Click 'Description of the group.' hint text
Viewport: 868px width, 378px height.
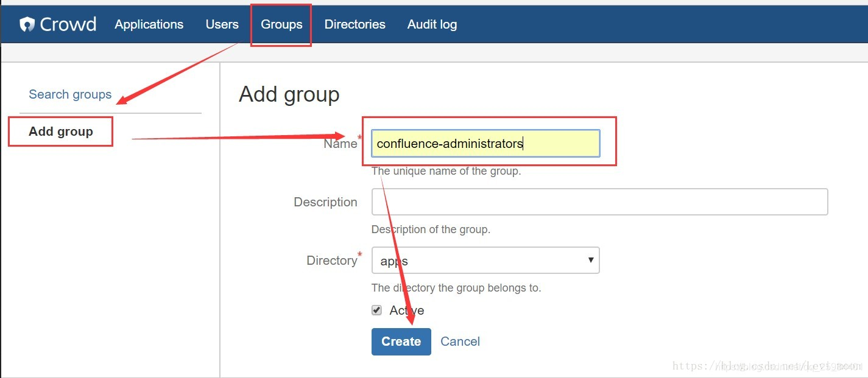[x=431, y=229]
